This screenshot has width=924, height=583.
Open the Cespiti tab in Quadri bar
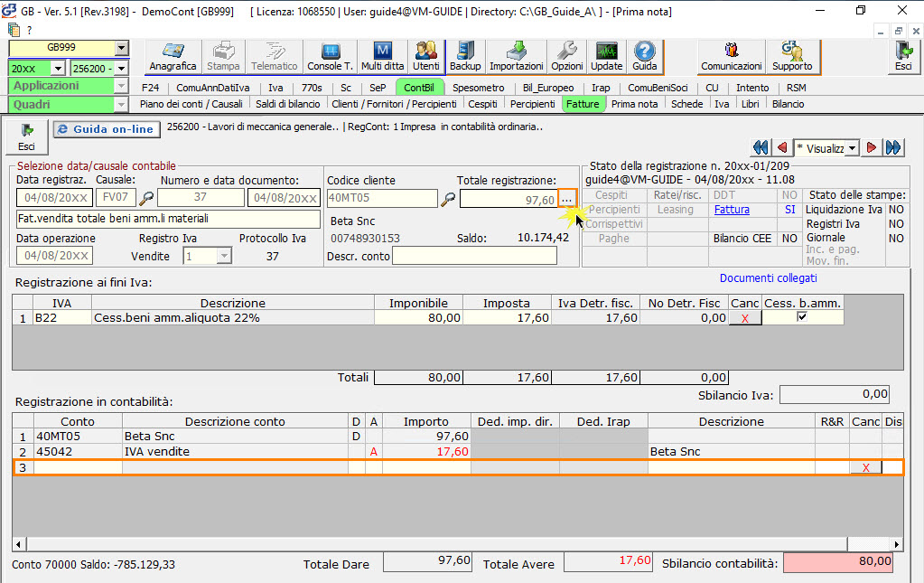point(482,104)
